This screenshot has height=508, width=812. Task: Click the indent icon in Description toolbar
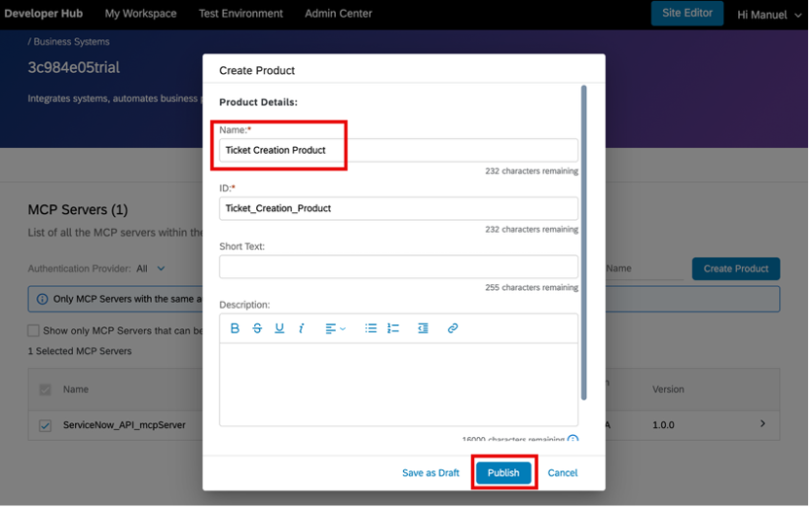tap(424, 328)
